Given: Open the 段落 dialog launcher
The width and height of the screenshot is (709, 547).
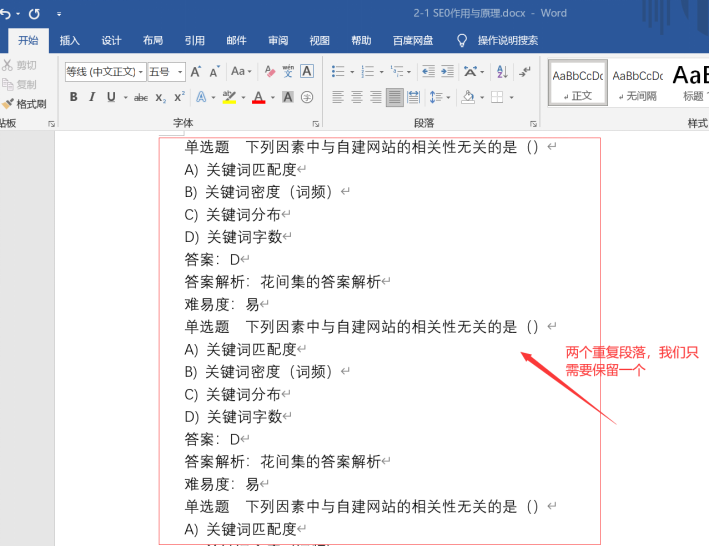Looking at the screenshot, I should 533,123.
